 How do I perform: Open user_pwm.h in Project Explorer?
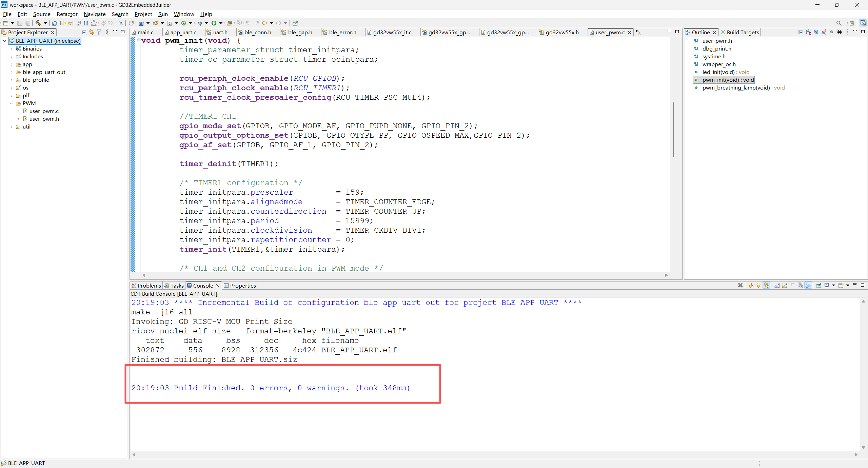coord(44,119)
